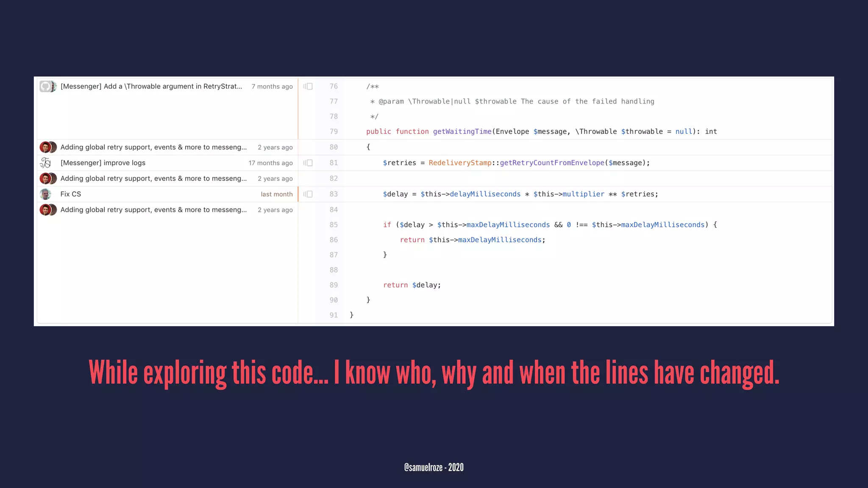Click 'RedeliveryStamp' class reference

coord(460,163)
